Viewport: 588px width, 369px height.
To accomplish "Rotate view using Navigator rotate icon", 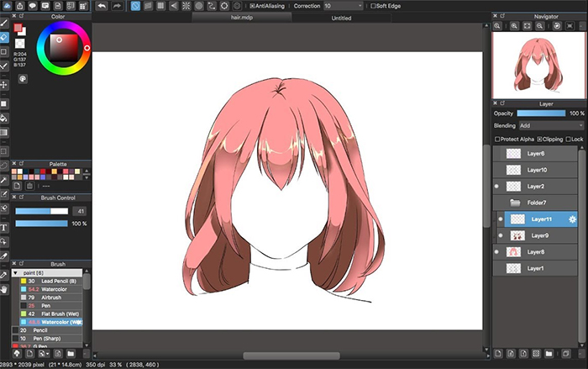I will click(x=557, y=26).
